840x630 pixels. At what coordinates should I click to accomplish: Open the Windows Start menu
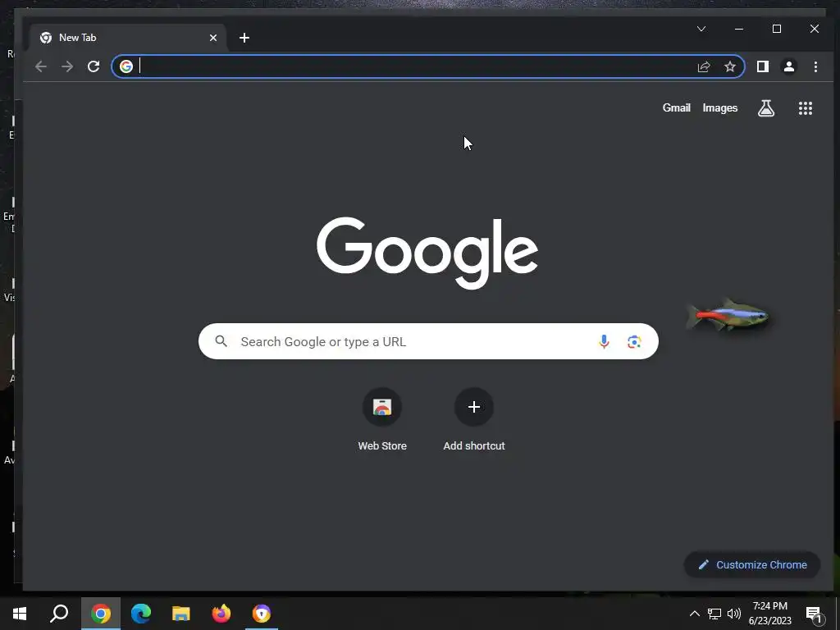tap(20, 614)
